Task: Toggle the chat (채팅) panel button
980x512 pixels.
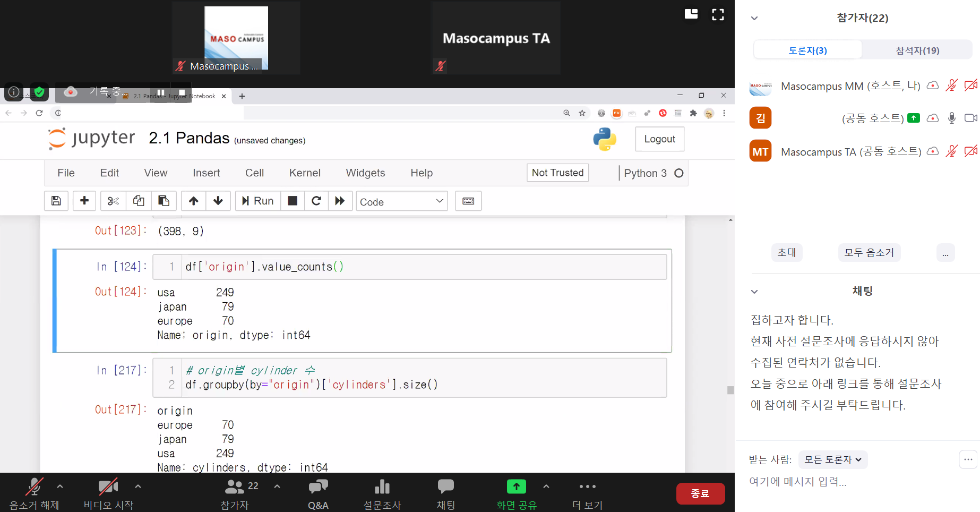Action: tap(445, 494)
